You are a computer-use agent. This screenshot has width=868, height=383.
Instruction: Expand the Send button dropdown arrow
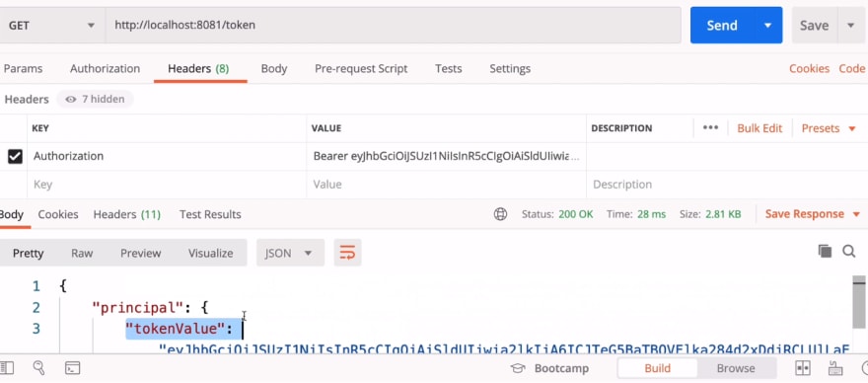click(x=767, y=26)
